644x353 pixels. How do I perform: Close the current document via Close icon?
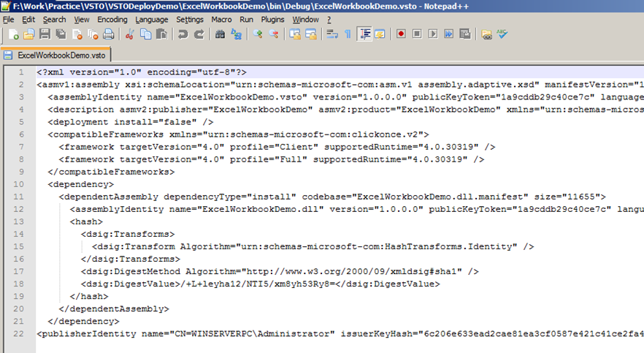(77, 34)
